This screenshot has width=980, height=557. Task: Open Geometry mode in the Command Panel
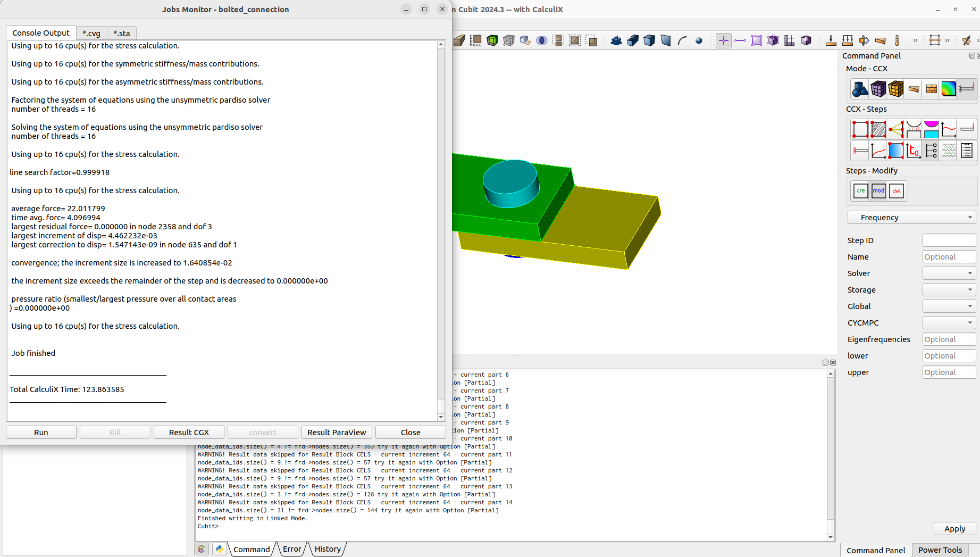pyautogui.click(x=860, y=89)
